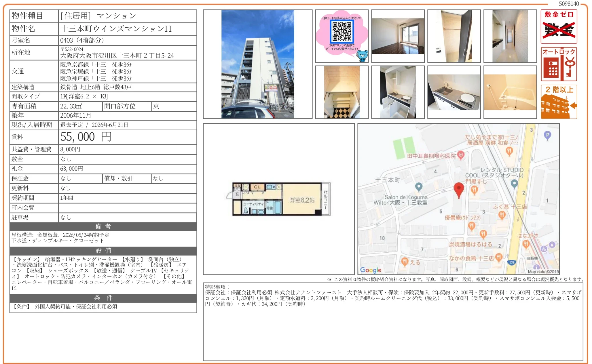Click the 田中耳鼻咽喉科医院 clinic map marker

[x=461, y=155]
